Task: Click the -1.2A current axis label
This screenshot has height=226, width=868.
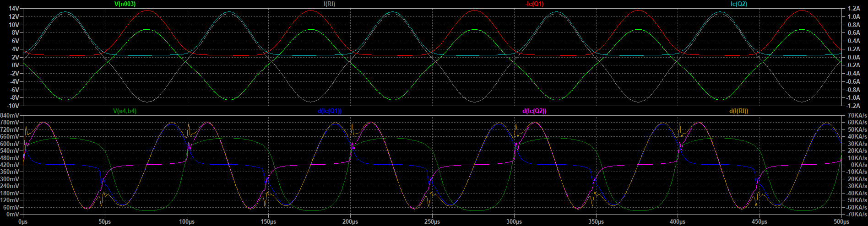Action: tap(852, 106)
